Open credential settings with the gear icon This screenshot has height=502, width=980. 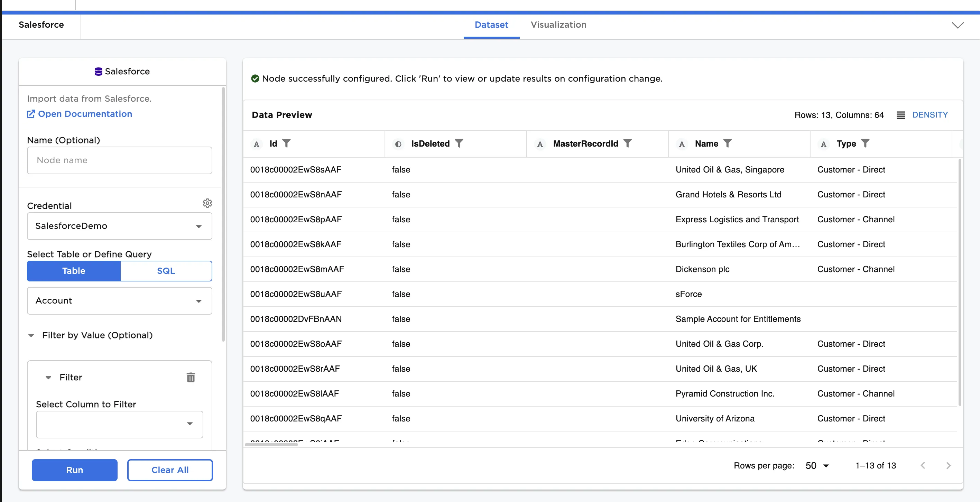207,203
